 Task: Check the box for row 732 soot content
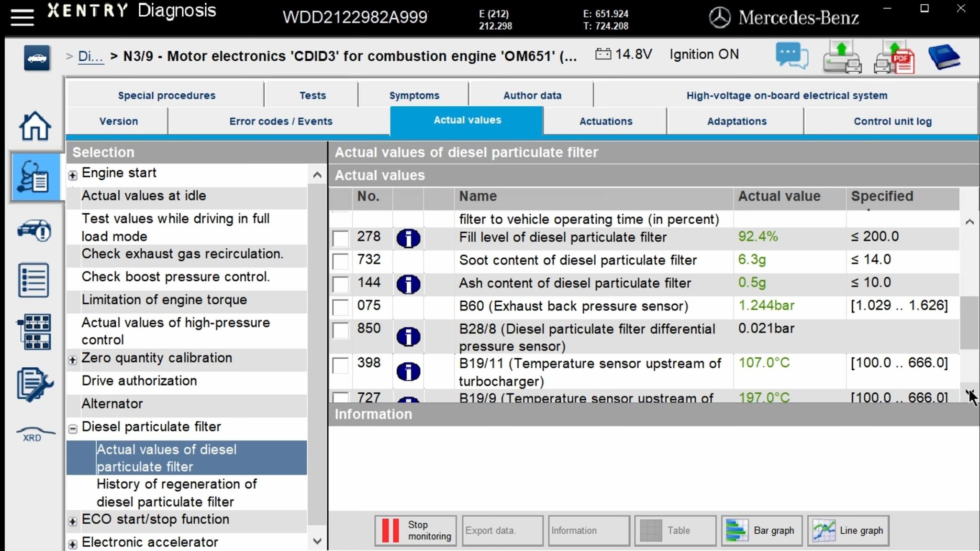(x=341, y=261)
